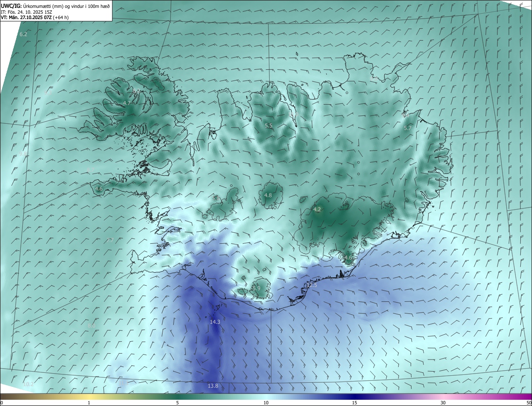Click the 6.2 value in the top-left corner
Viewport: 532px width, 406px height.
23,34
